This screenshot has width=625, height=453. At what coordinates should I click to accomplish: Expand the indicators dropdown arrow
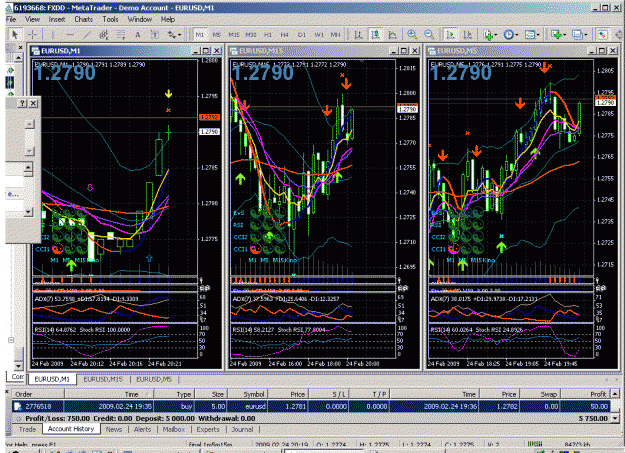[496, 35]
